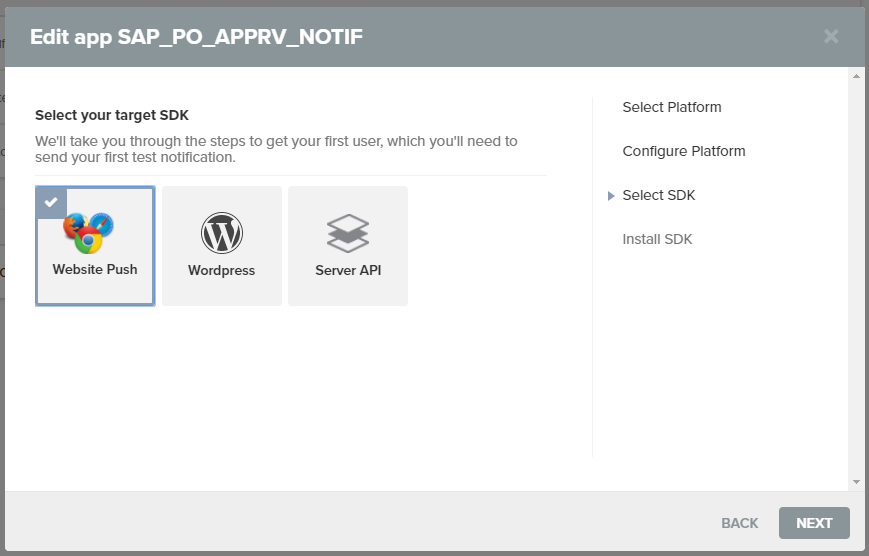This screenshot has width=869, height=556.
Task: Open the Install SDK step
Action: click(x=657, y=239)
